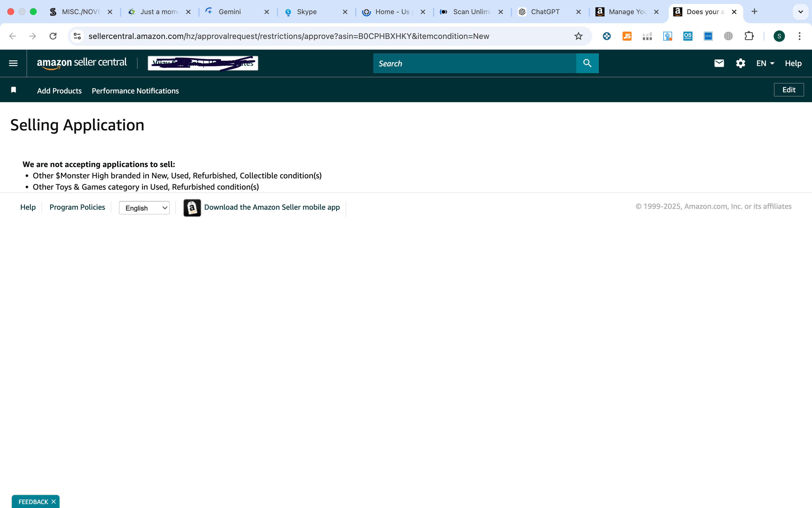Open the English language select box
The height and width of the screenshot is (508, 812).
(144, 208)
